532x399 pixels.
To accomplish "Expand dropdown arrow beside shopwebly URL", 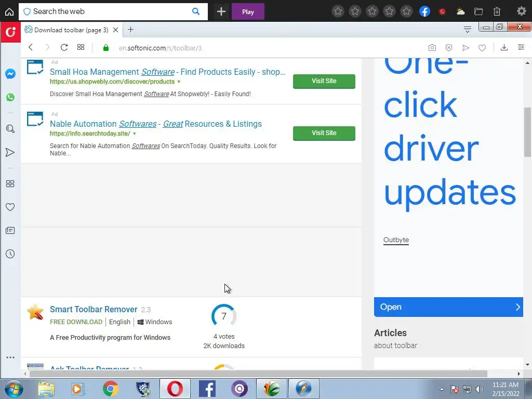I will point(179,82).
